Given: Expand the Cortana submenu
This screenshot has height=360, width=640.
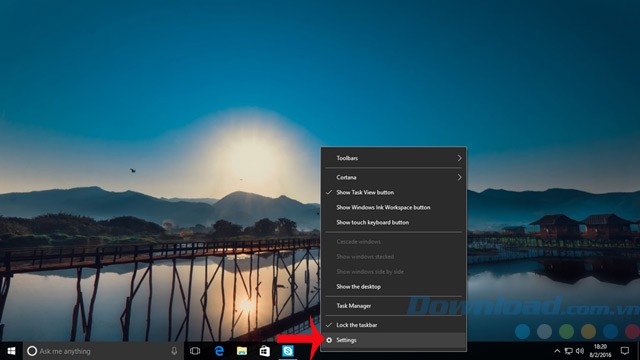Looking at the screenshot, I should [394, 178].
